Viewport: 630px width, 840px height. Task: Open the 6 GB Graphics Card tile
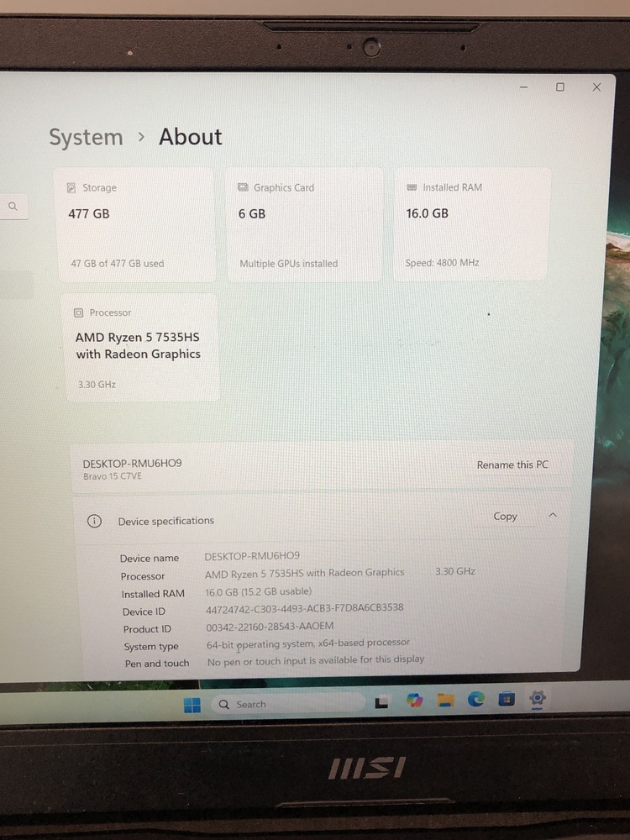(x=305, y=225)
